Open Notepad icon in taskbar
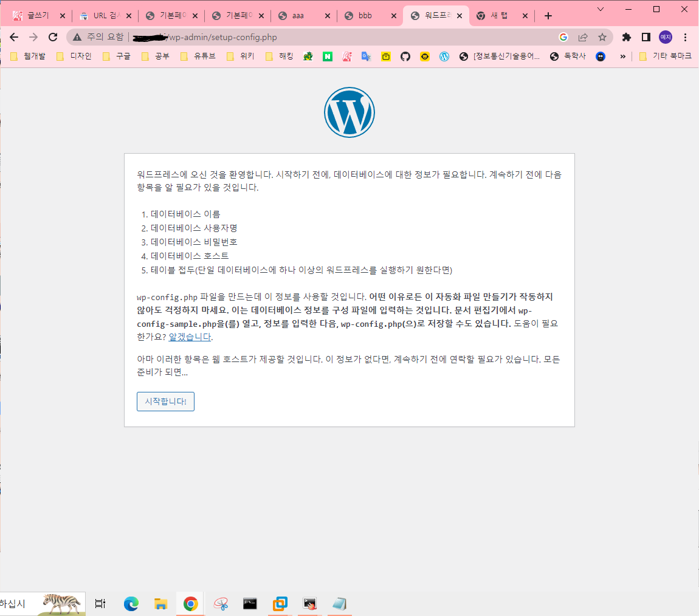The width and height of the screenshot is (699, 616). coord(340,603)
